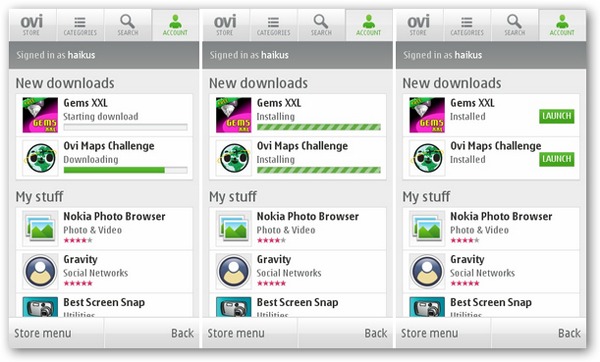Select Account tab in right screen
The width and height of the screenshot is (600, 362).
[x=562, y=25]
